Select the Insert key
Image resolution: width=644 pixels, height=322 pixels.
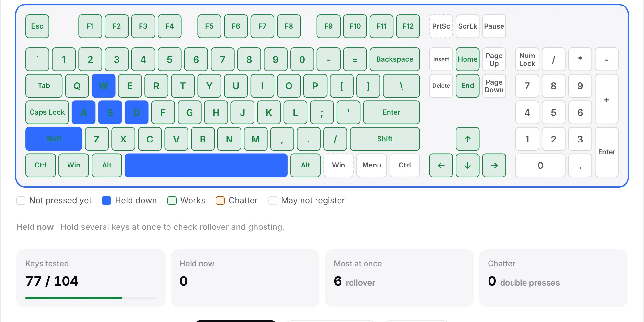[x=441, y=59]
